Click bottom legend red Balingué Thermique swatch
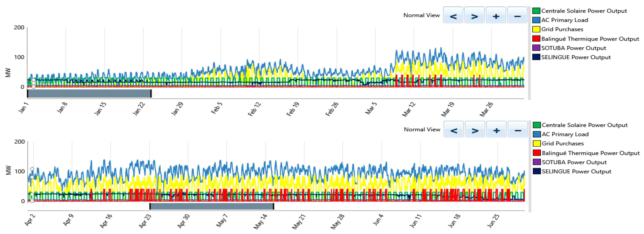This screenshot has width=644, height=234. [537, 153]
